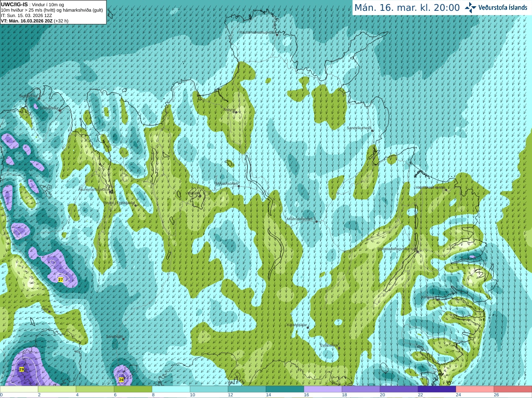Click the 20–22 m/s legend swatch
532x398 pixels.
tap(399, 389)
